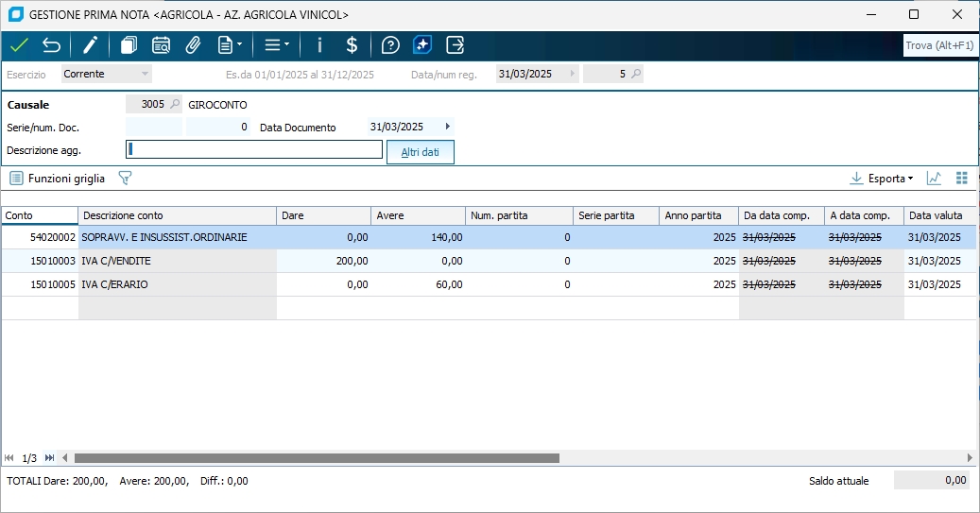This screenshot has width=980, height=513.
Task: Click the undo arrow icon
Action: (51, 44)
